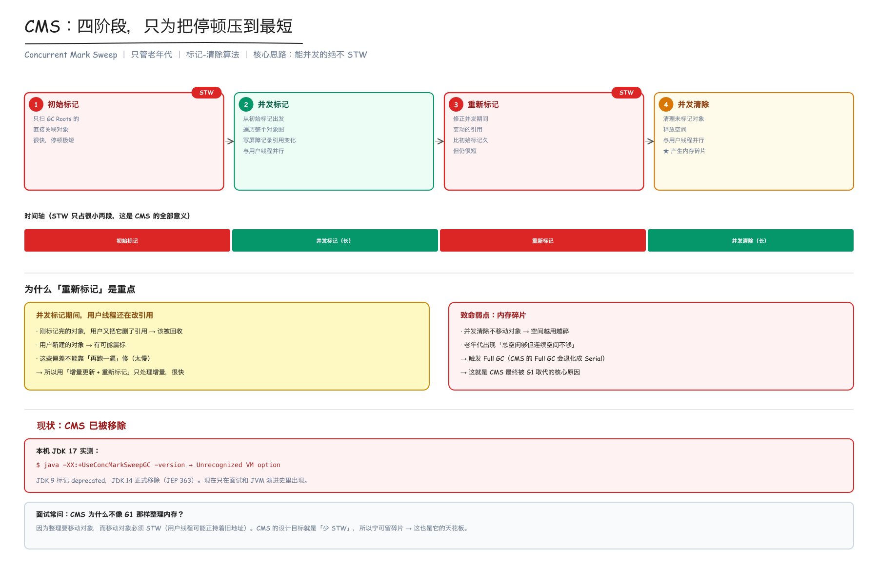The width and height of the screenshot is (878, 588).
Task: Click the heading 现状：CMS 已被移除
Action: coord(81,426)
